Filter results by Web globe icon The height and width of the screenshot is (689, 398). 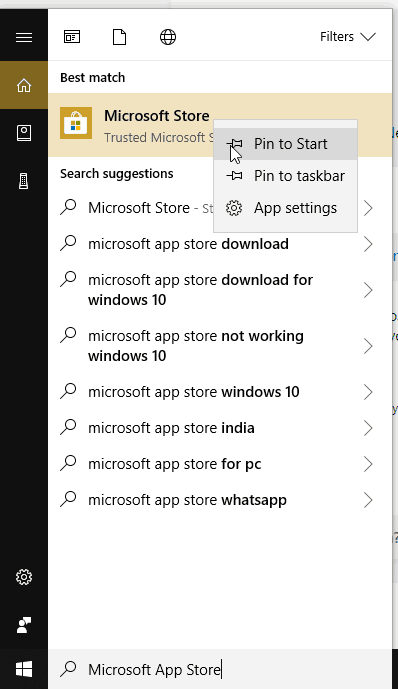[168, 37]
